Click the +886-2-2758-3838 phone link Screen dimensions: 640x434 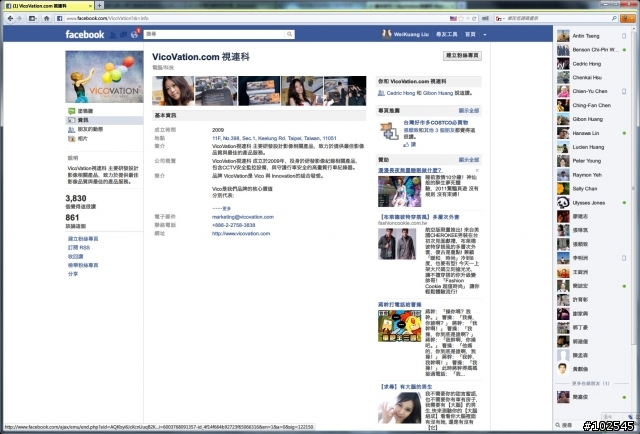[x=233, y=225]
